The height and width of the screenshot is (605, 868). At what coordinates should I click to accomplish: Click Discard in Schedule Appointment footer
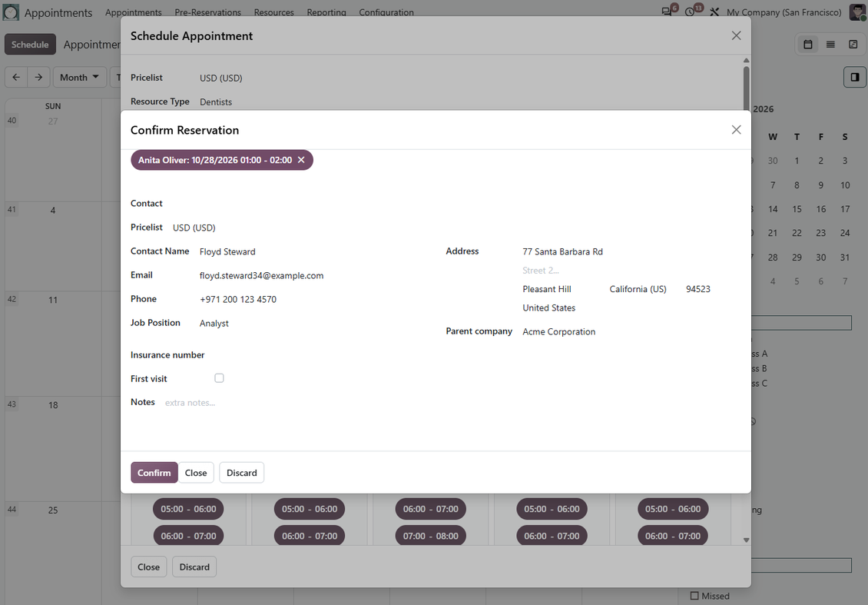coord(194,567)
